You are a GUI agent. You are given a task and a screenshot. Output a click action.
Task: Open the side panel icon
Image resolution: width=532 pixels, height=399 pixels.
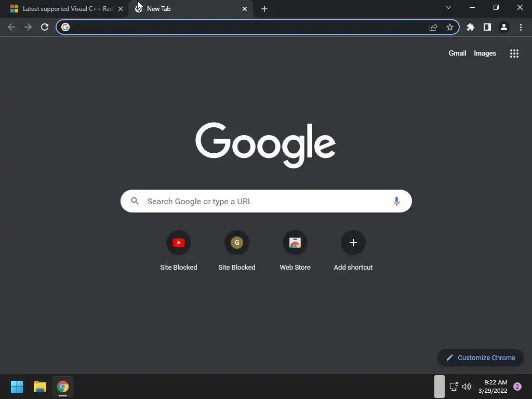(487, 27)
